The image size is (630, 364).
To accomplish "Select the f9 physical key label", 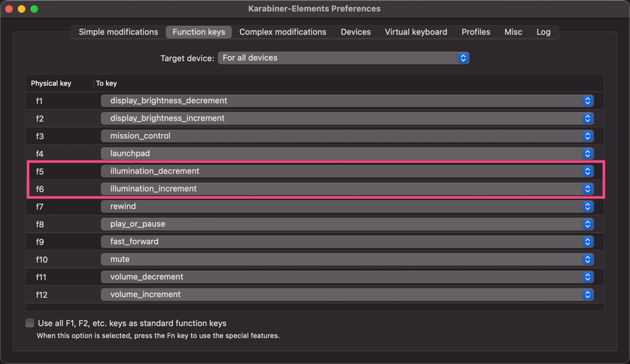I will click(x=39, y=242).
